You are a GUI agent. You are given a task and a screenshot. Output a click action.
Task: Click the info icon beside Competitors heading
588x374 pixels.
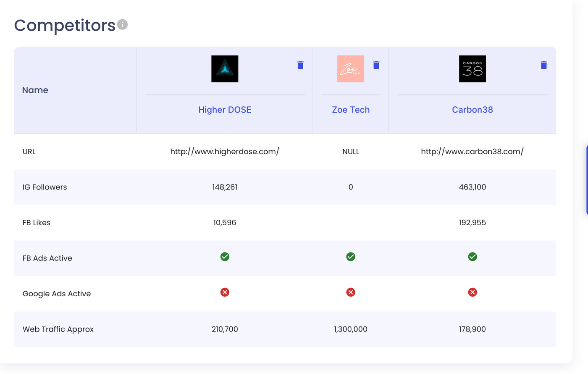click(122, 25)
